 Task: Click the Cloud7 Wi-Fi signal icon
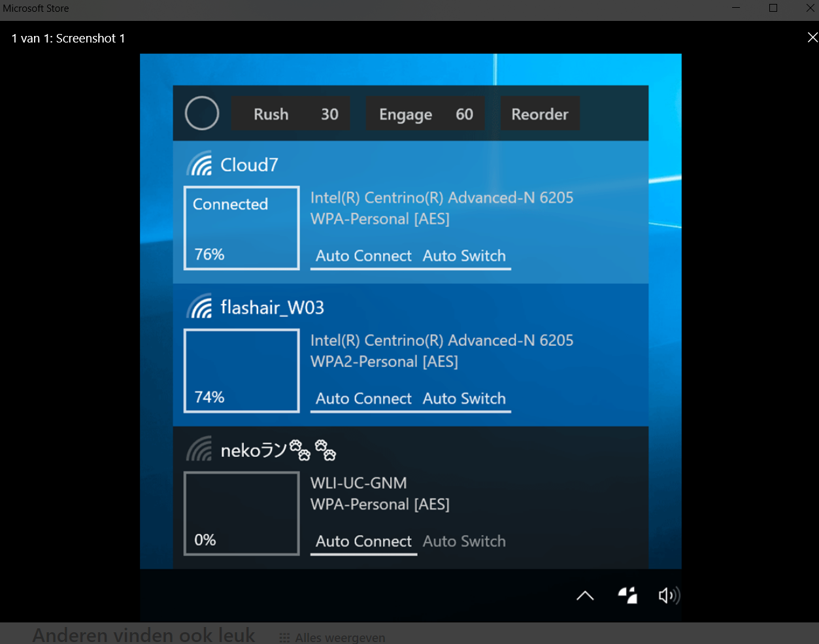199,165
